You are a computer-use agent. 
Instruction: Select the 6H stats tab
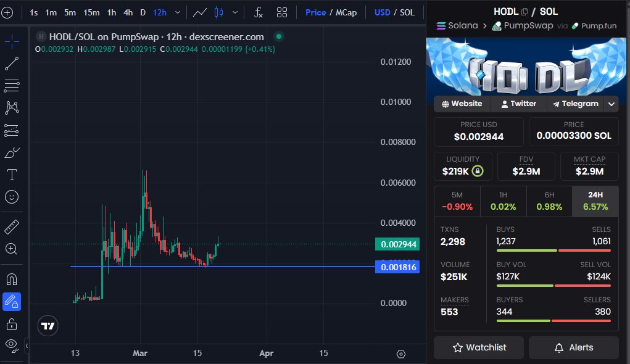pos(549,201)
